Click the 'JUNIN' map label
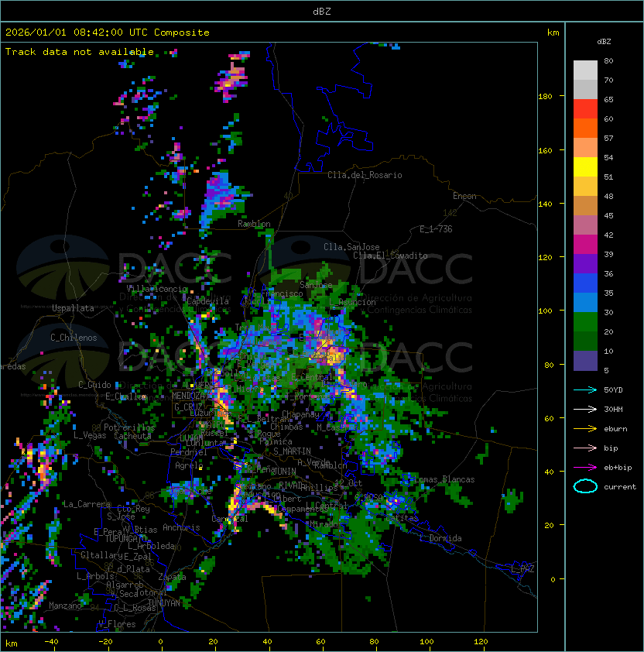 (284, 471)
